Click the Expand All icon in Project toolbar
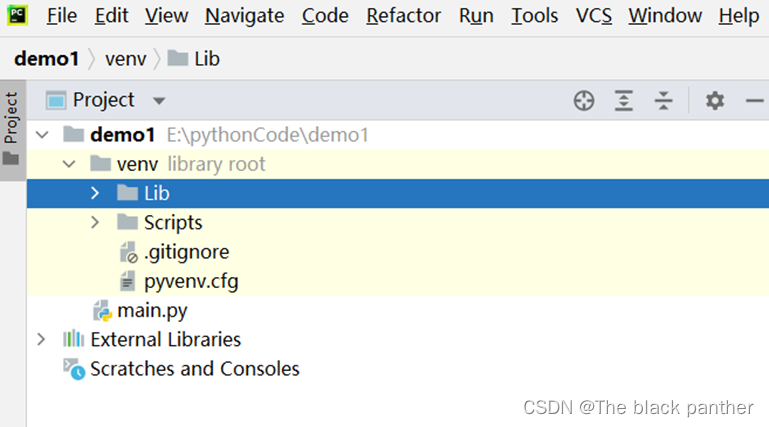The image size is (769, 427). (624, 100)
